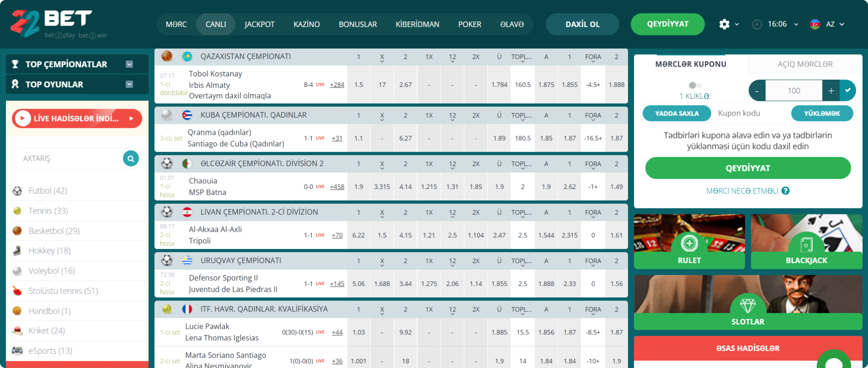Decrease bet amount with minus button
868x368 pixels.
(757, 91)
